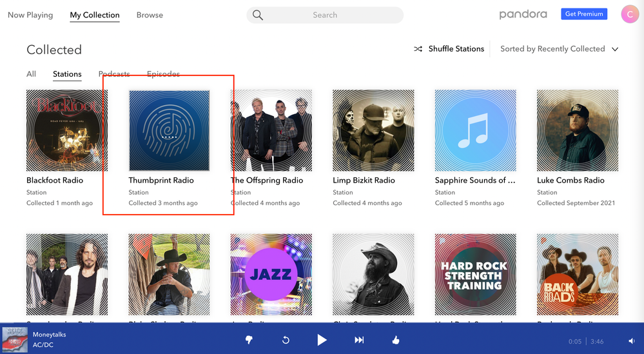Open the user profile avatar

coord(630,14)
